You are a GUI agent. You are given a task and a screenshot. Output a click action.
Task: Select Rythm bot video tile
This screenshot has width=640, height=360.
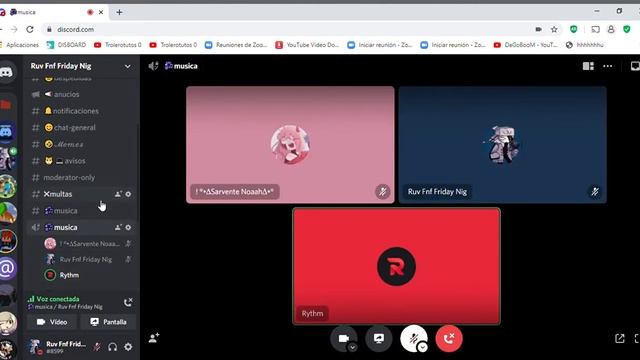coord(396,266)
